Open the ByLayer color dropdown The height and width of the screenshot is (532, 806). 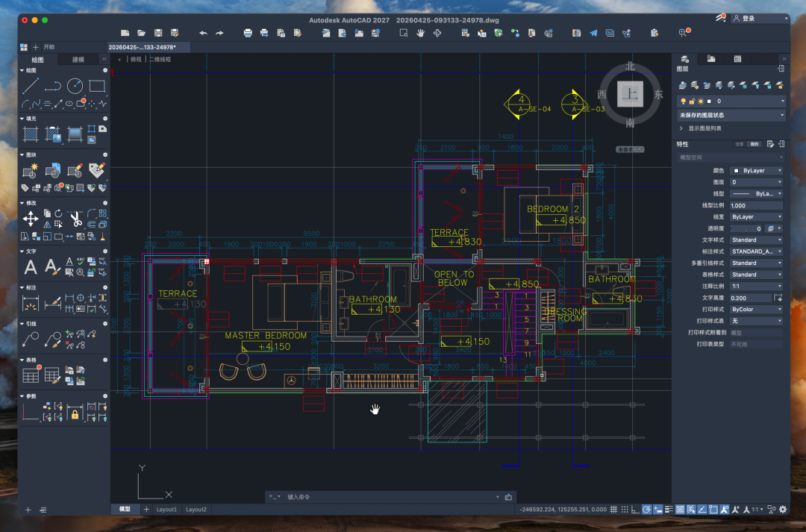pyautogui.click(x=756, y=171)
